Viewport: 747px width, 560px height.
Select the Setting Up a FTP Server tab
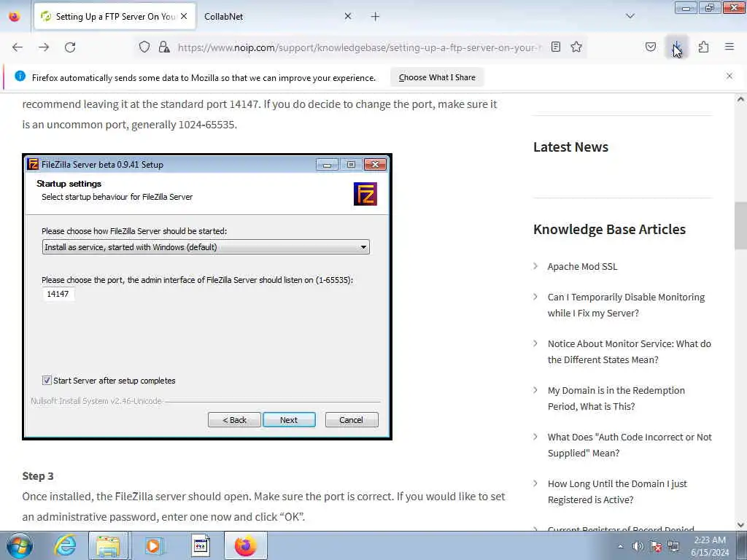(115, 17)
